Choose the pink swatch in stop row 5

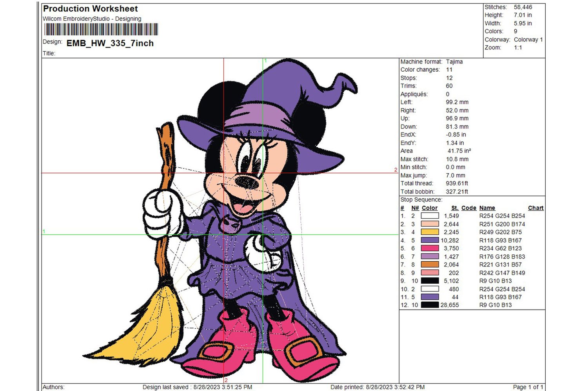[430, 248]
